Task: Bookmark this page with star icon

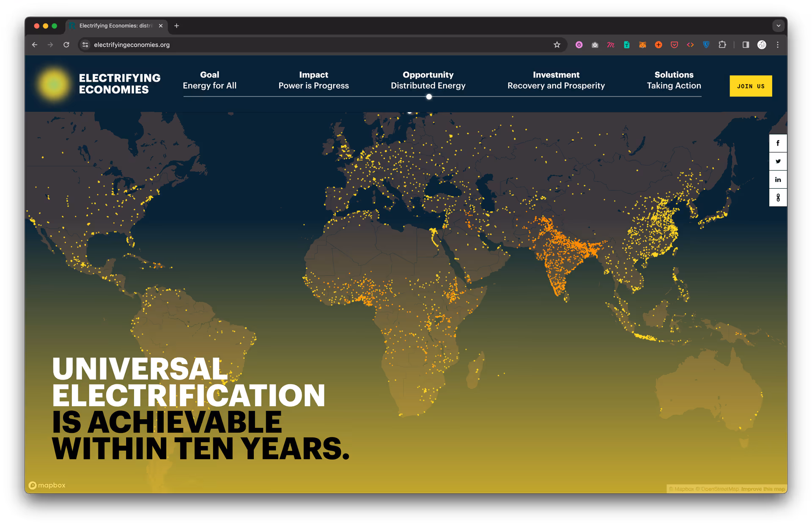Action: [557, 45]
